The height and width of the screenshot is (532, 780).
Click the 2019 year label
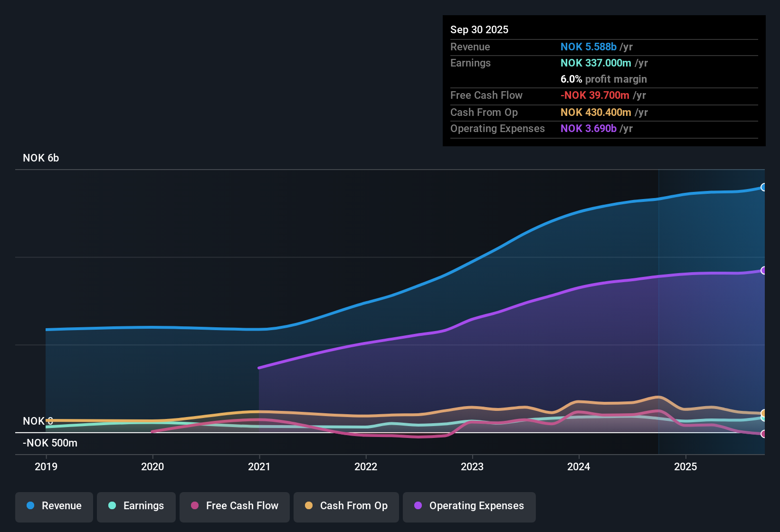coord(46,467)
